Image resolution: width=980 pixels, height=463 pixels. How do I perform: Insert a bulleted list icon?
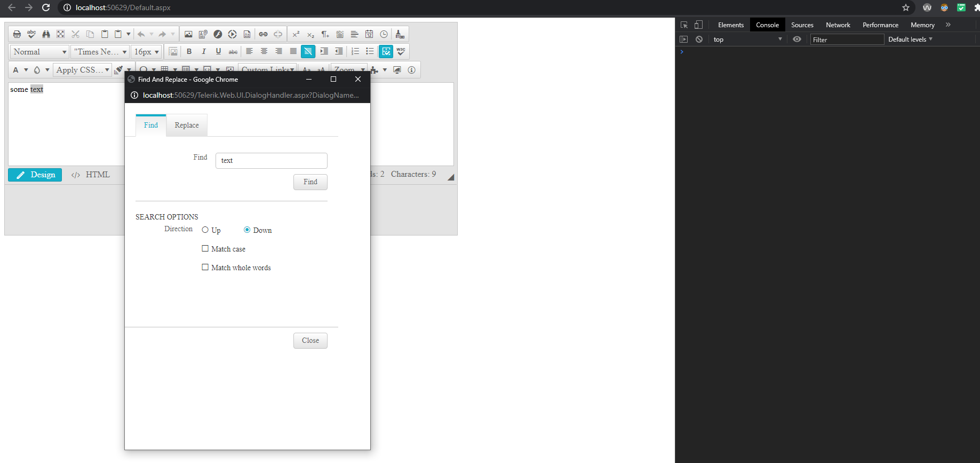[370, 51]
